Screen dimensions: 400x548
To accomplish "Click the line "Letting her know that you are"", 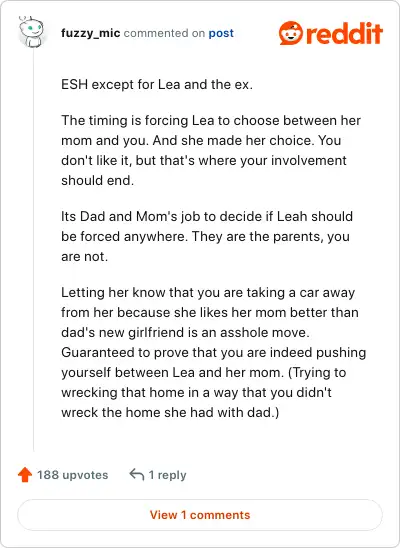I will coord(208,293).
